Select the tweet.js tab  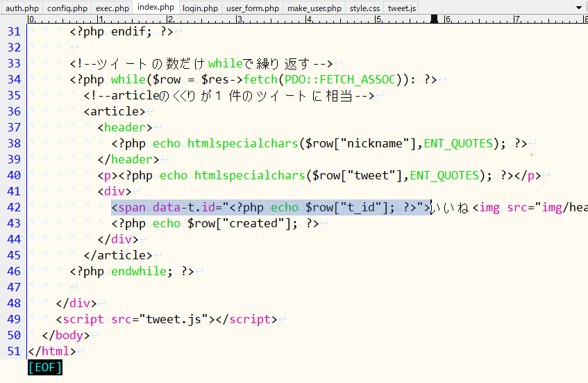point(402,8)
